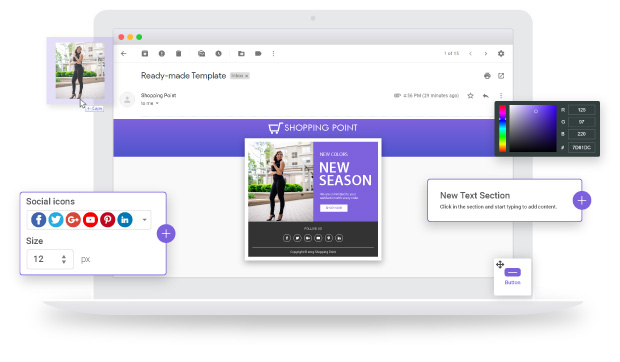Click the copyright text in the email footer

tap(313, 252)
